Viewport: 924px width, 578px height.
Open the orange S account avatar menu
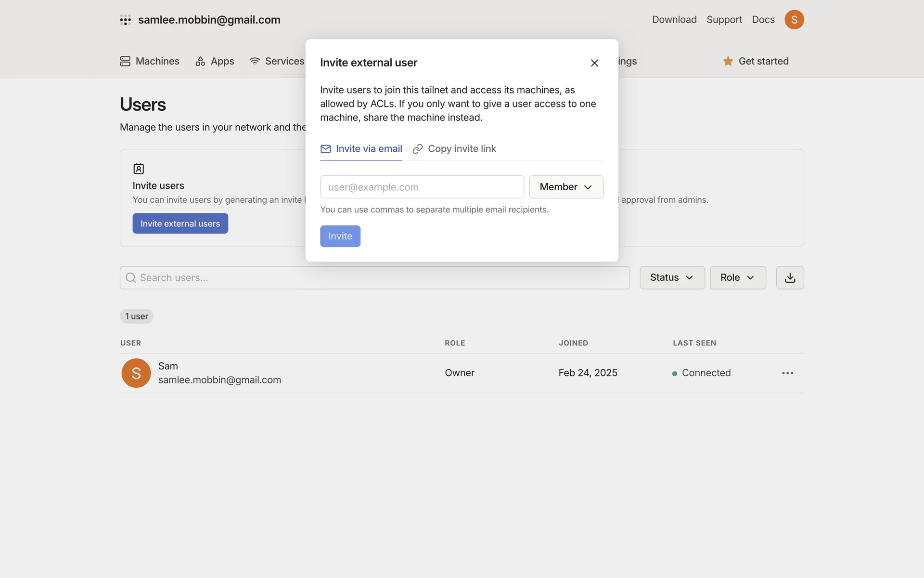tap(794, 20)
